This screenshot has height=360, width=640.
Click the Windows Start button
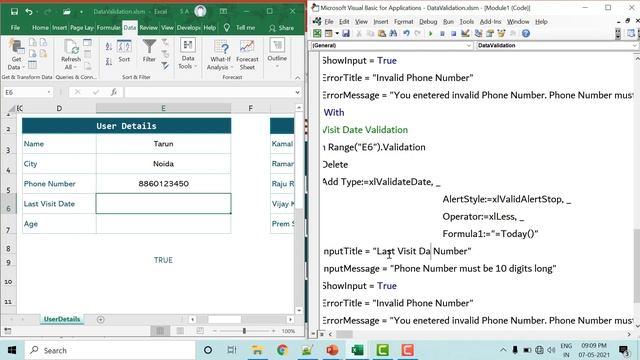[x=12, y=350]
